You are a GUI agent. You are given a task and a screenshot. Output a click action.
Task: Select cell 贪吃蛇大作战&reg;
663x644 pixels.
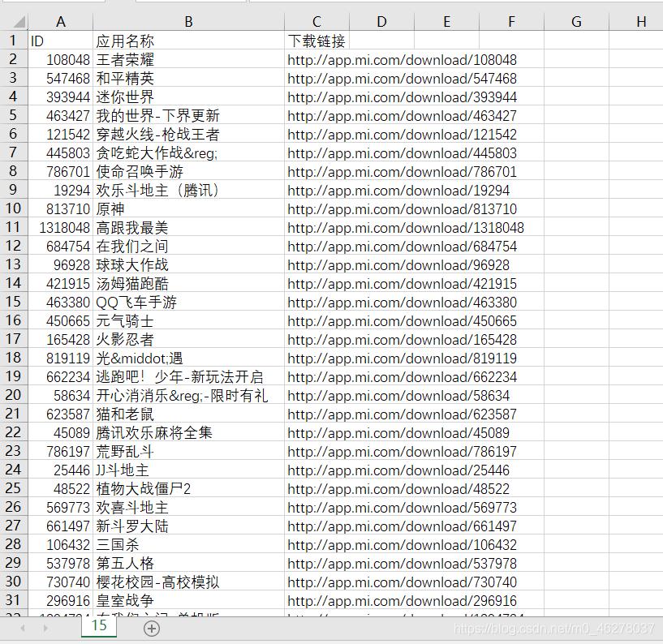(x=188, y=153)
